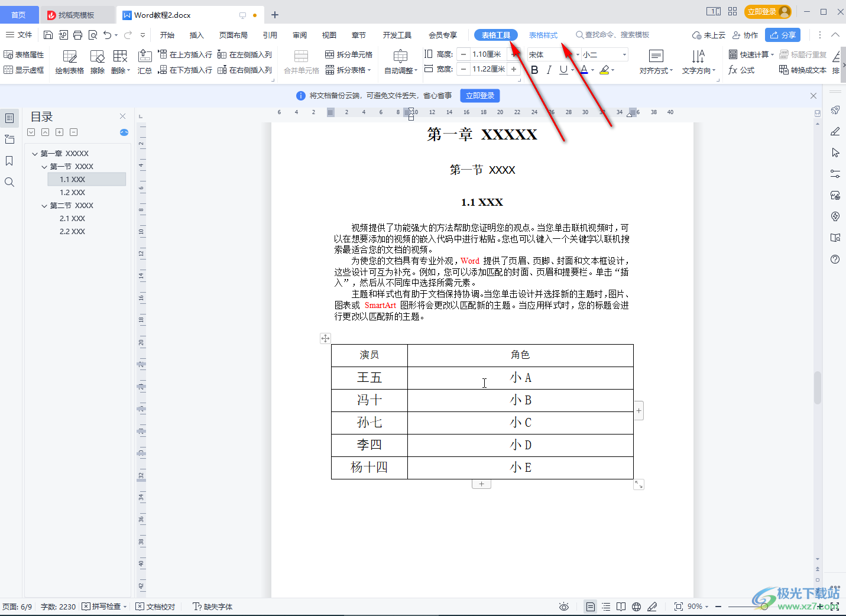Click the 公式 formula button
Viewport: 846px width, 616px height.
click(x=741, y=70)
